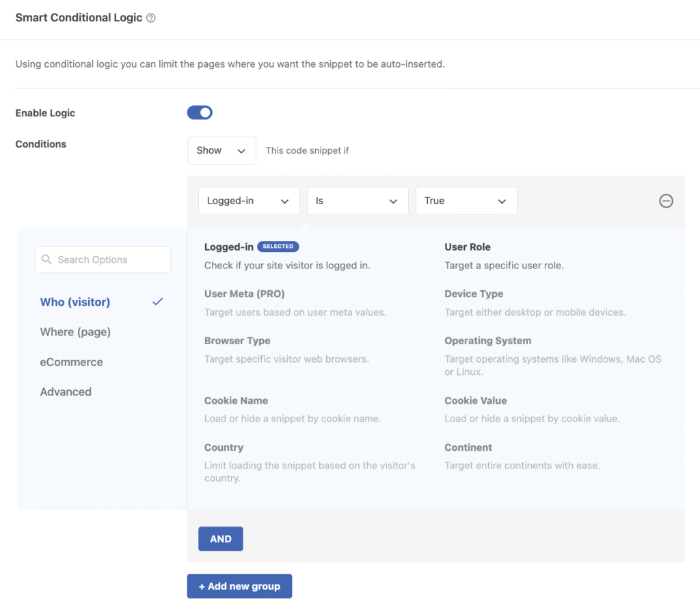Disable the Enable Logic toggle
This screenshot has height=612, width=700.
pos(200,112)
